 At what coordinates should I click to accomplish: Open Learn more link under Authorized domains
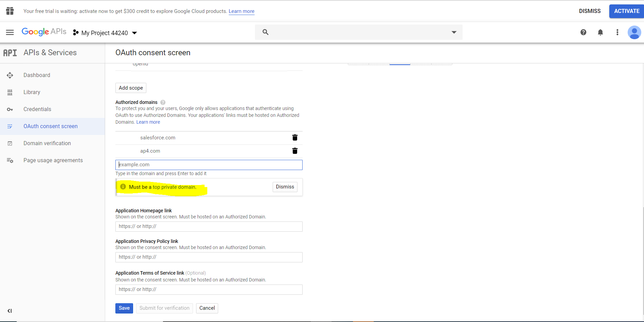(x=148, y=122)
